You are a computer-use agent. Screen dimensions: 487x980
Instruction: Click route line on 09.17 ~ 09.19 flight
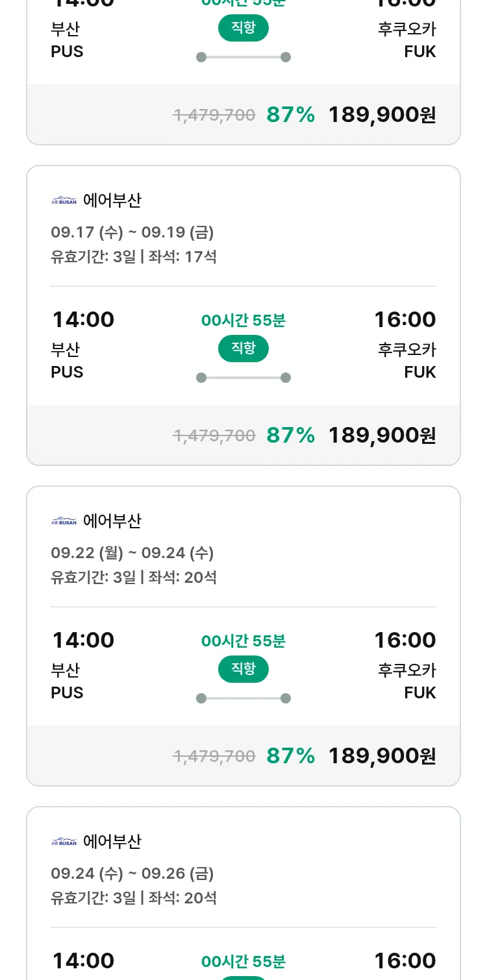243,378
